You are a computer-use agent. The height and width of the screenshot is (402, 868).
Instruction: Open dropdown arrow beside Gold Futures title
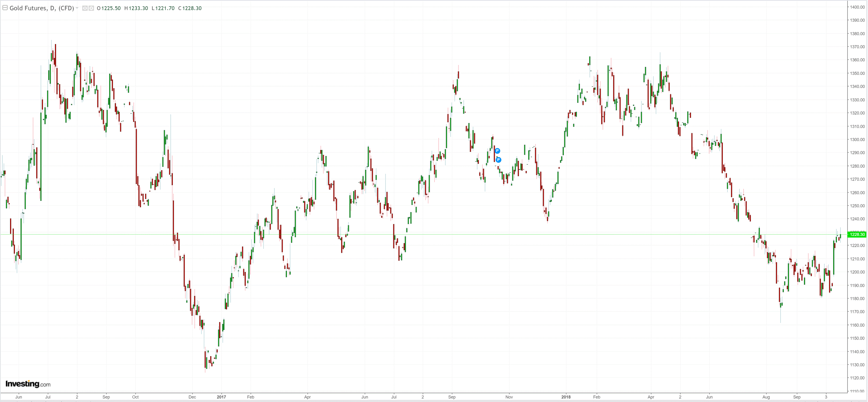[x=77, y=8]
